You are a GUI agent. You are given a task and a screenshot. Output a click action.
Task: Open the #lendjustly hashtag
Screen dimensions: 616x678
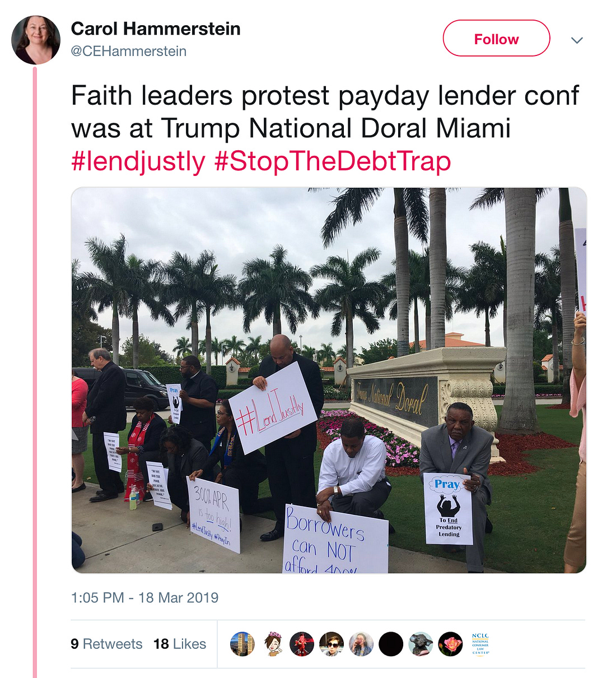[138, 161]
